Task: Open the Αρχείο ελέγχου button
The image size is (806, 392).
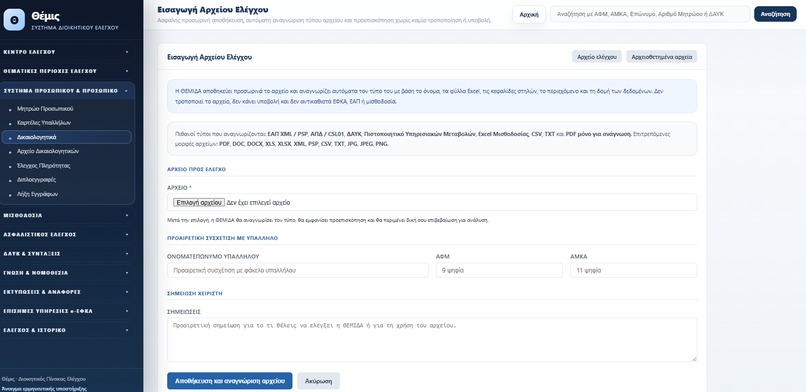Action: 597,57
